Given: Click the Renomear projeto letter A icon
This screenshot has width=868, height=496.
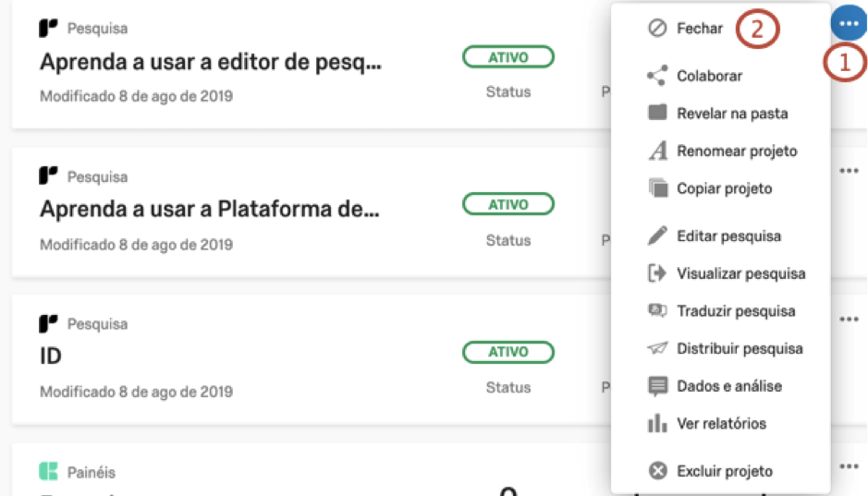Looking at the screenshot, I should coord(657,151).
